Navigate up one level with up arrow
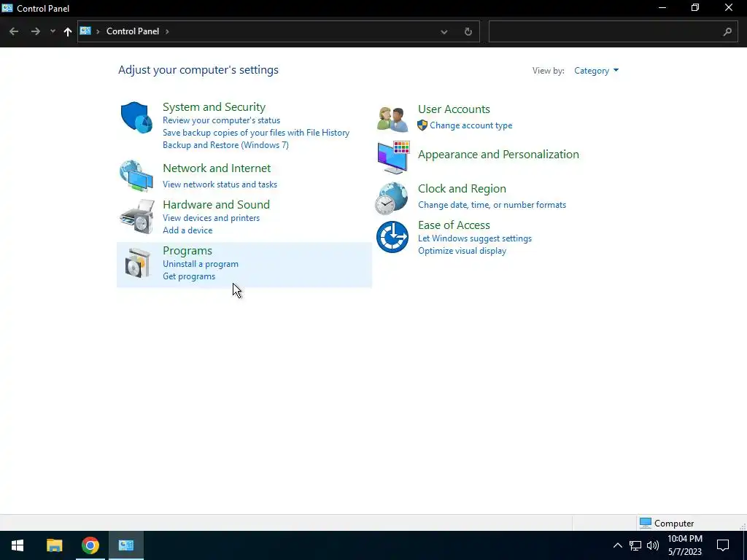The height and width of the screenshot is (560, 747). [x=68, y=31]
